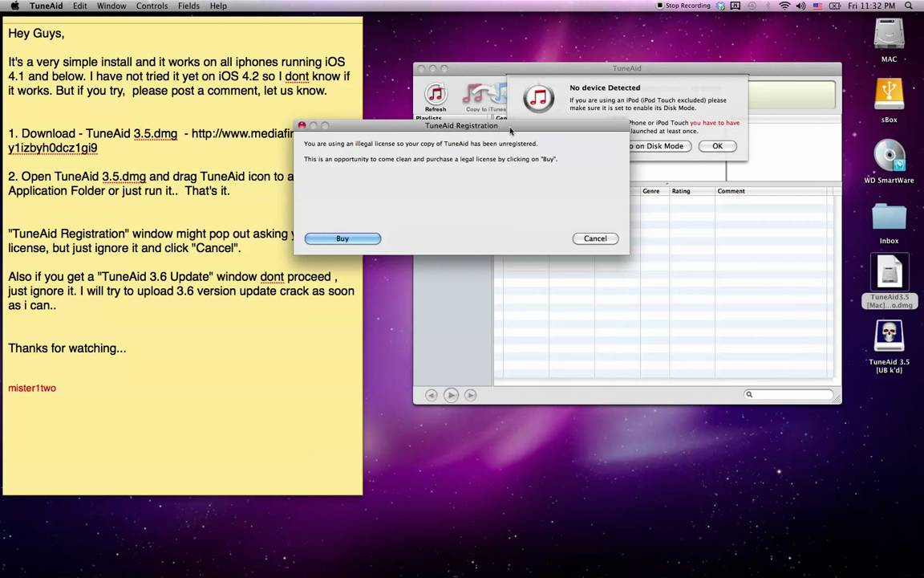Click the display icon beside the globe icon
Screen dimensions: 924x578
click(x=736, y=6)
